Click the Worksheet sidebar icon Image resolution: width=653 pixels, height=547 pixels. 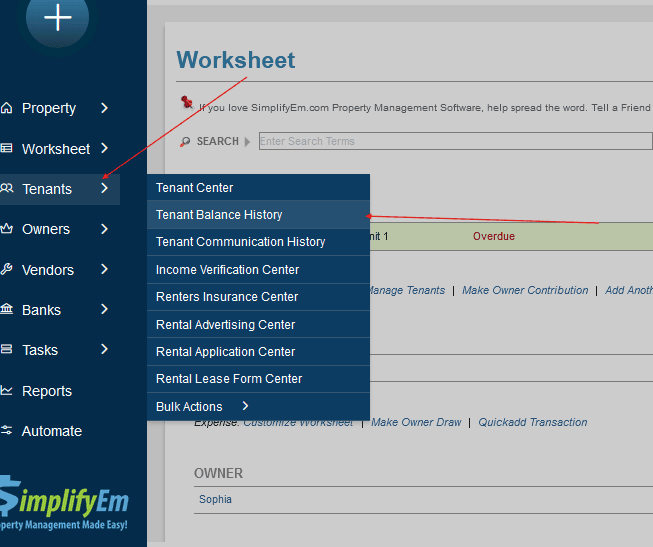(x=7, y=149)
